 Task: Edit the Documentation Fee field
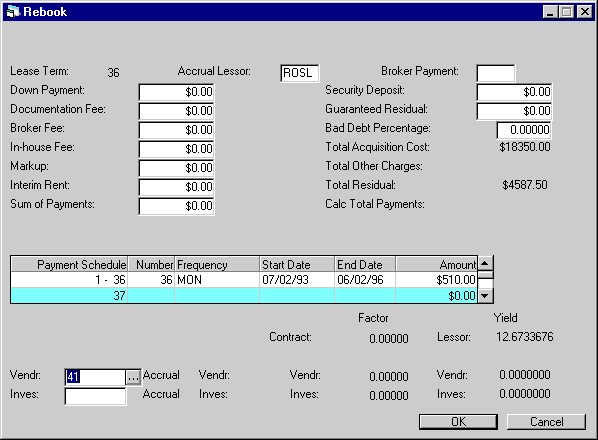click(176, 111)
